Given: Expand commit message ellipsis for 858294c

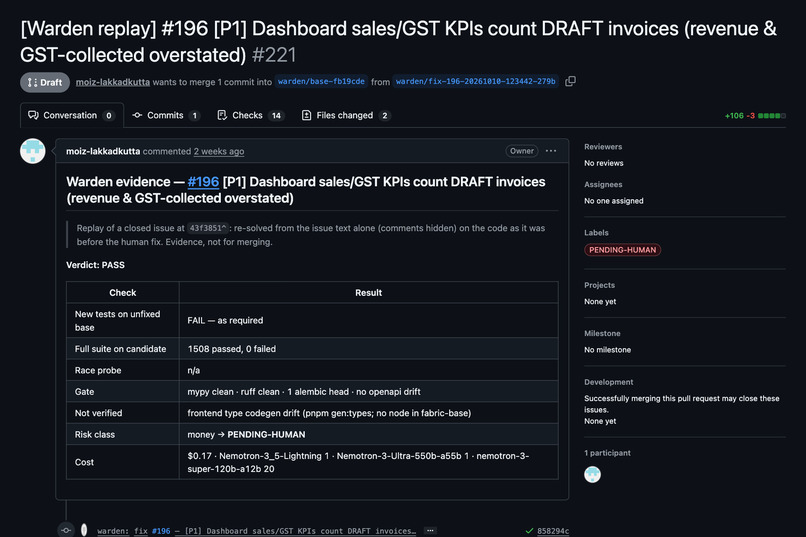Looking at the screenshot, I should coord(430,530).
